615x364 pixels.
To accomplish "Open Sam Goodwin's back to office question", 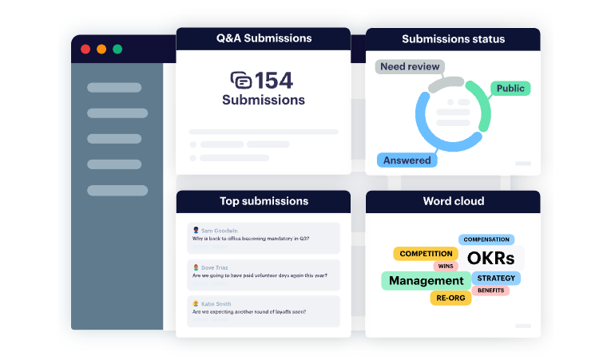I will [x=264, y=238].
